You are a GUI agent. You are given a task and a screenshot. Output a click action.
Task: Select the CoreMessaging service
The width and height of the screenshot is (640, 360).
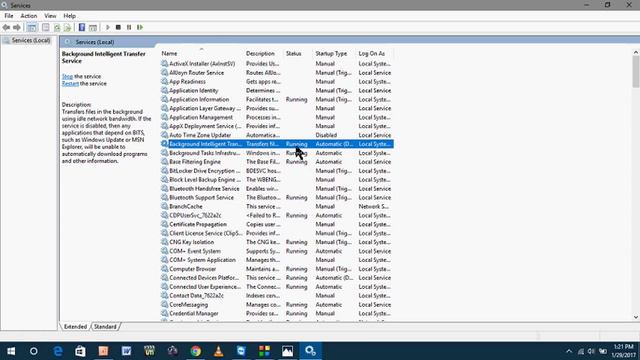[x=277, y=305]
